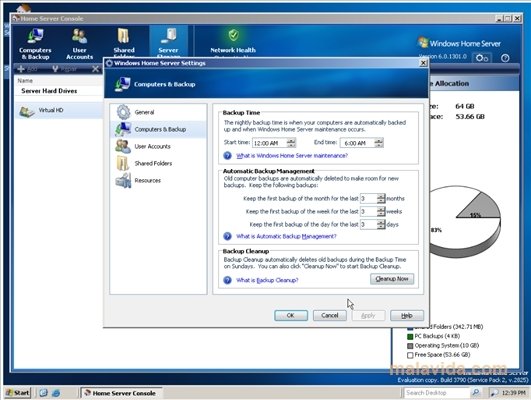Open Network Health status in console
531x400 pixels.
(233, 42)
